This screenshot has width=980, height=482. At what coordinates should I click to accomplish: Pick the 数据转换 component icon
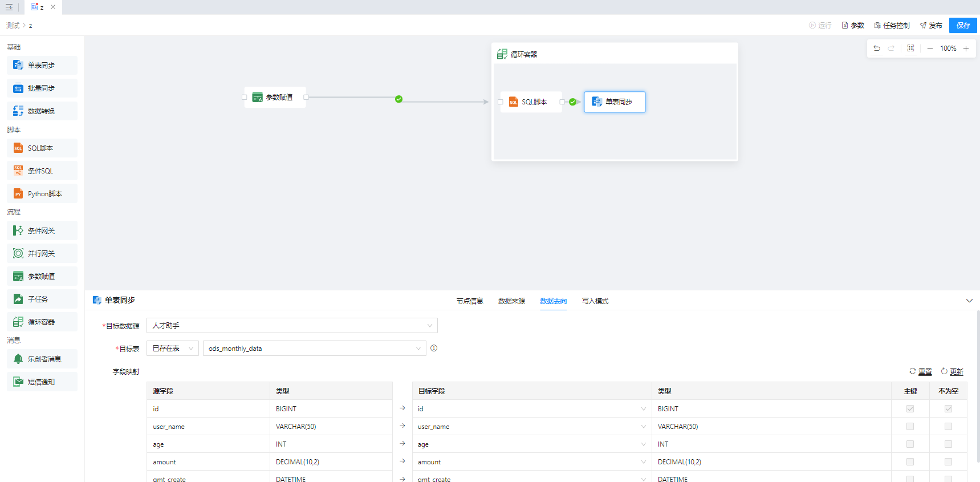coord(18,111)
